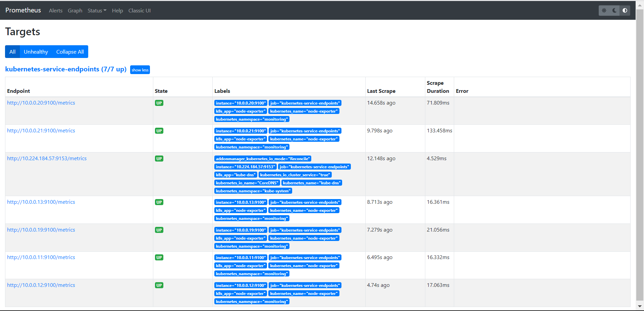Click the k8s_app="kube-dns" label
Image resolution: width=644 pixels, height=311 pixels.
[236, 175]
